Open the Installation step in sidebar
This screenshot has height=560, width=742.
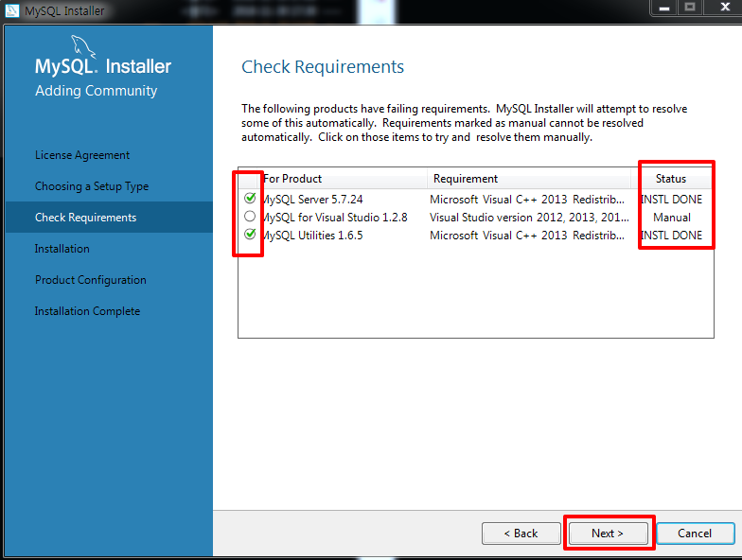click(x=62, y=249)
